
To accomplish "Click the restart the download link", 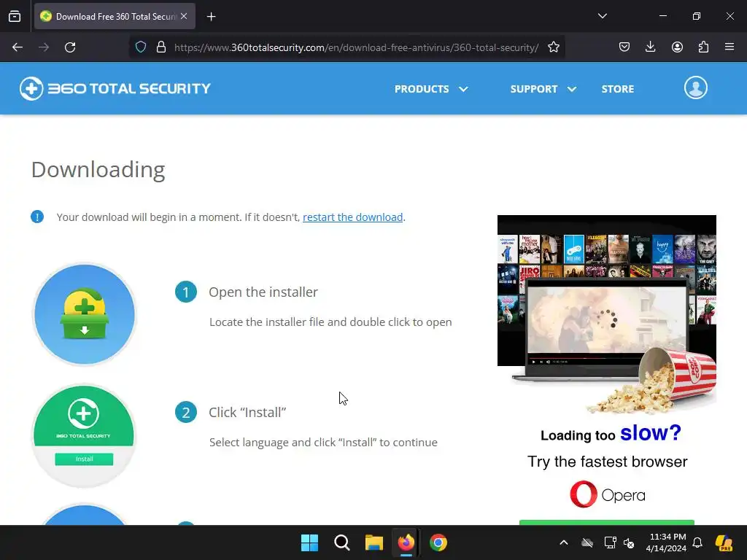I will (352, 217).
